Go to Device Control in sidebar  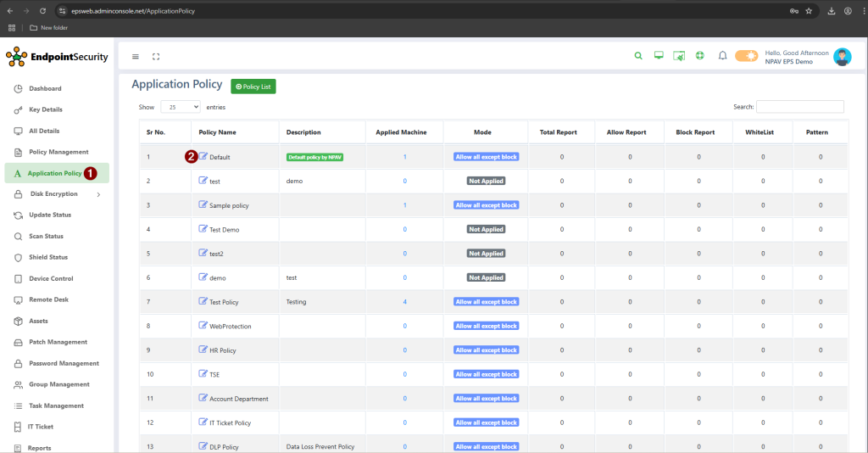click(51, 278)
